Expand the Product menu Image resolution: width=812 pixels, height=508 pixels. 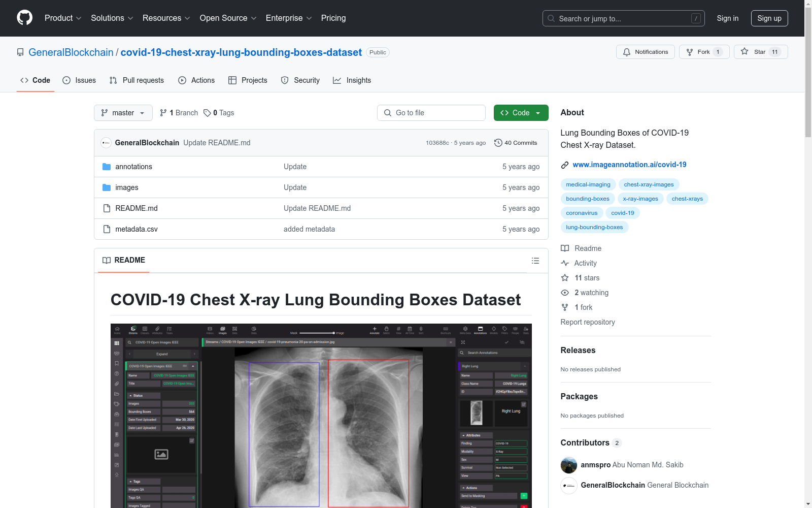63,18
